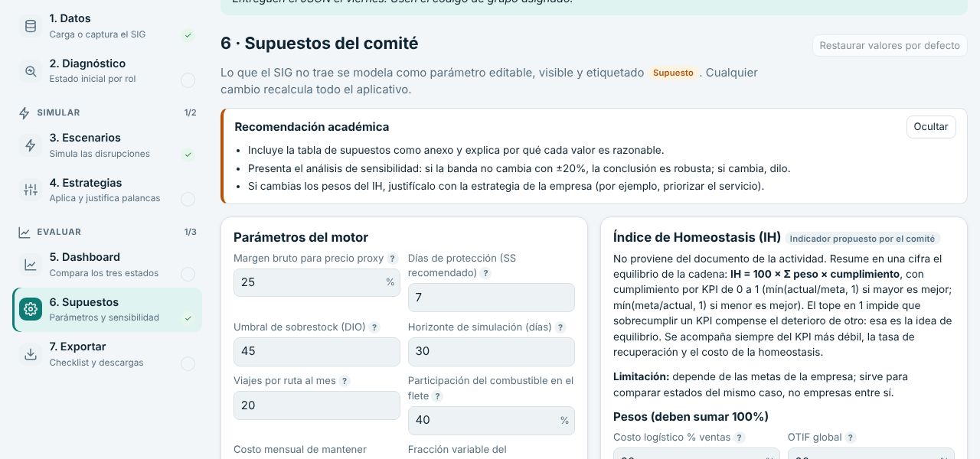Open help tooltip for Horizonte de simulación
This screenshot has height=459, width=980.
[x=560, y=327]
